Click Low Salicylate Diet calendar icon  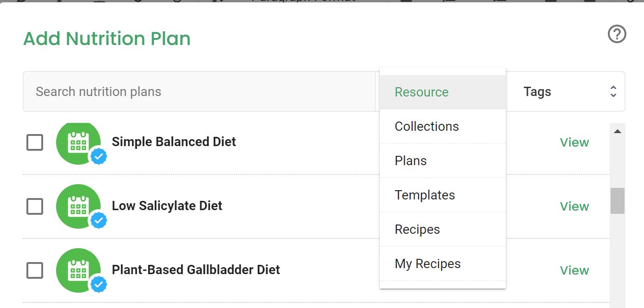pyautogui.click(x=78, y=206)
